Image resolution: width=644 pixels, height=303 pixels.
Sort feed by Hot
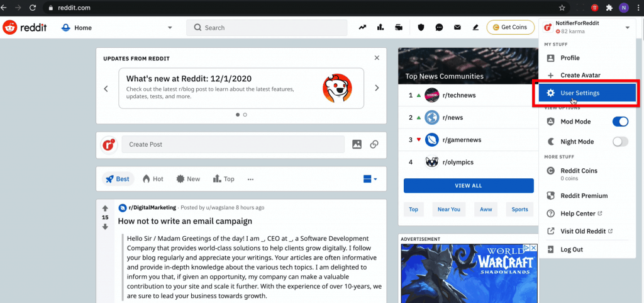(x=153, y=179)
